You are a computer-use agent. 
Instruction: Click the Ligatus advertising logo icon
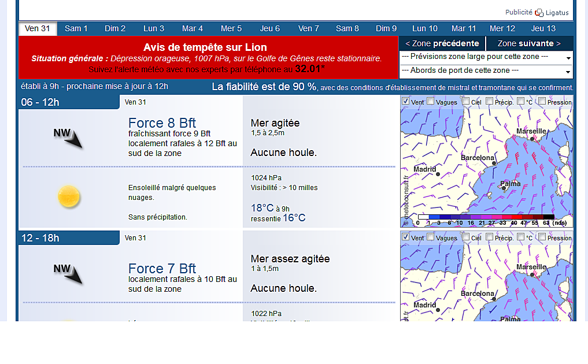click(x=539, y=13)
